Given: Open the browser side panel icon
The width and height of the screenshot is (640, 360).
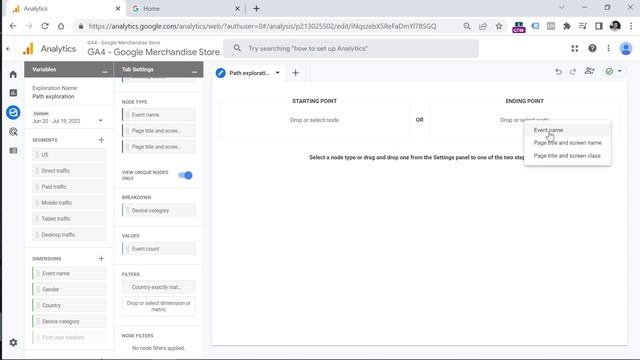Looking at the screenshot, I should 598,26.
